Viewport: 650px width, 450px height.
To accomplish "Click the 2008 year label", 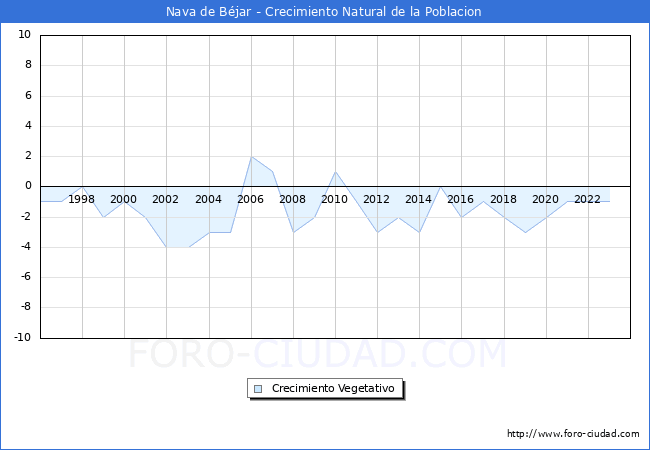I will [292, 199].
